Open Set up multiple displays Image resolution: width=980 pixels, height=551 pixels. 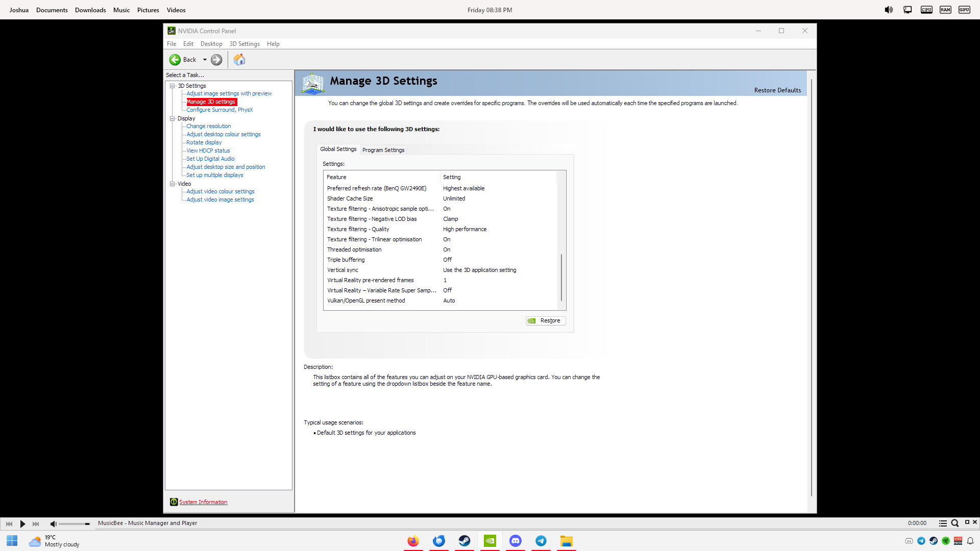point(215,175)
